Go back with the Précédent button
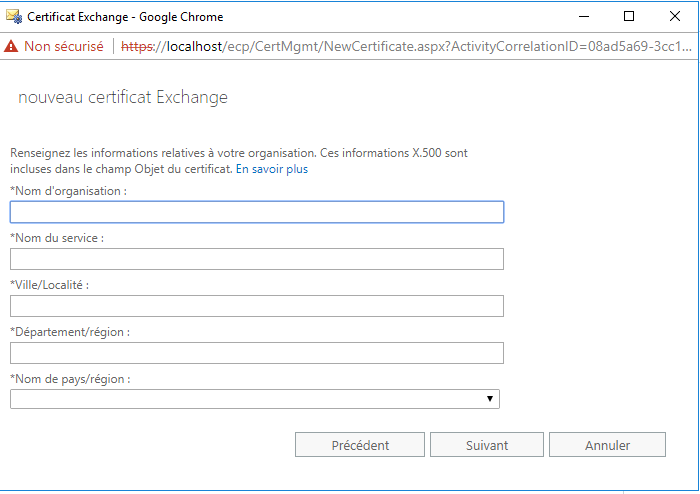Image resolution: width=700 pixels, height=494 pixels. pyautogui.click(x=360, y=444)
